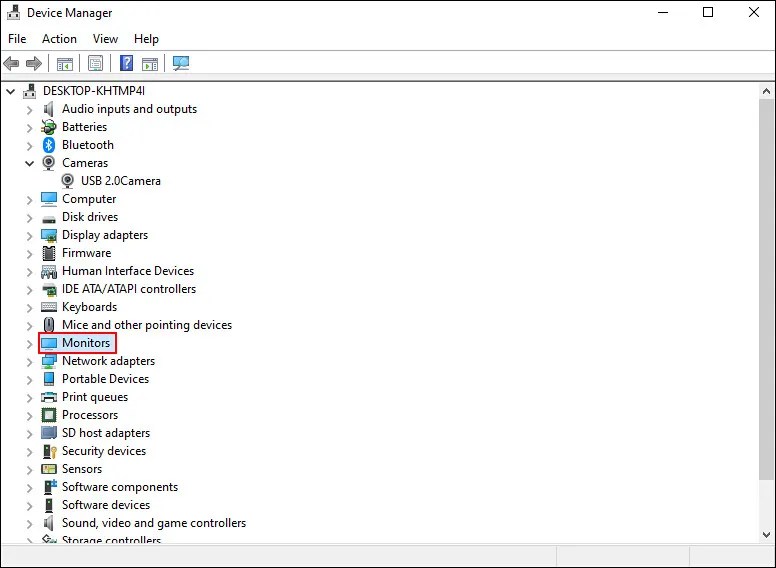This screenshot has height=568, width=776.
Task: Expand Sound, video and game controllers arrow
Action: 29,523
